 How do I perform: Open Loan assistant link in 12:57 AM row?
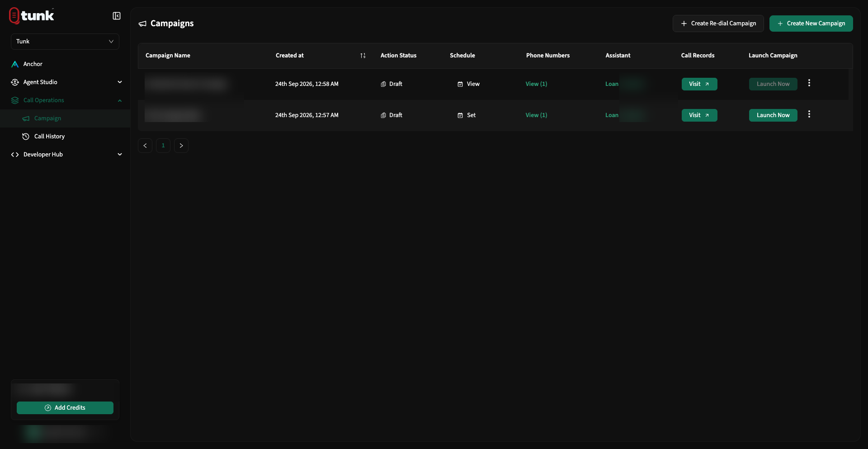click(x=612, y=115)
